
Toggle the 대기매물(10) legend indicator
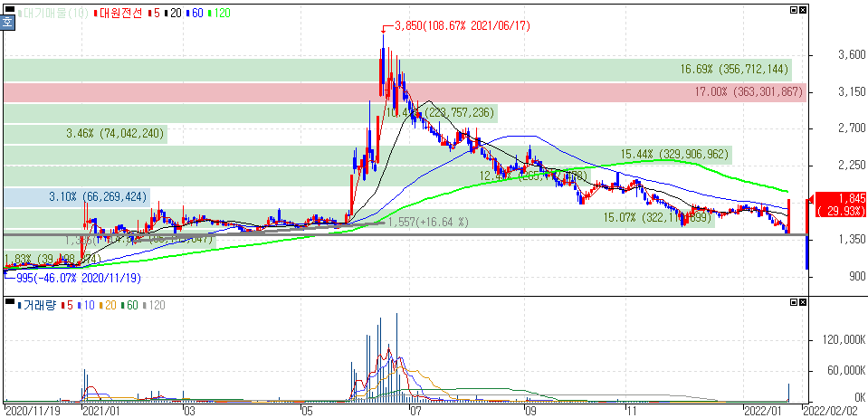click(x=53, y=12)
